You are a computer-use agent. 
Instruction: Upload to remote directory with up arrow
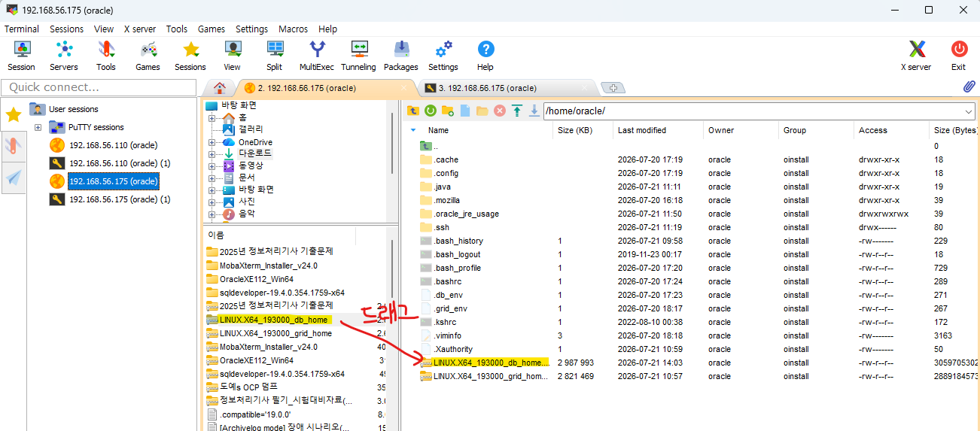pyautogui.click(x=517, y=111)
